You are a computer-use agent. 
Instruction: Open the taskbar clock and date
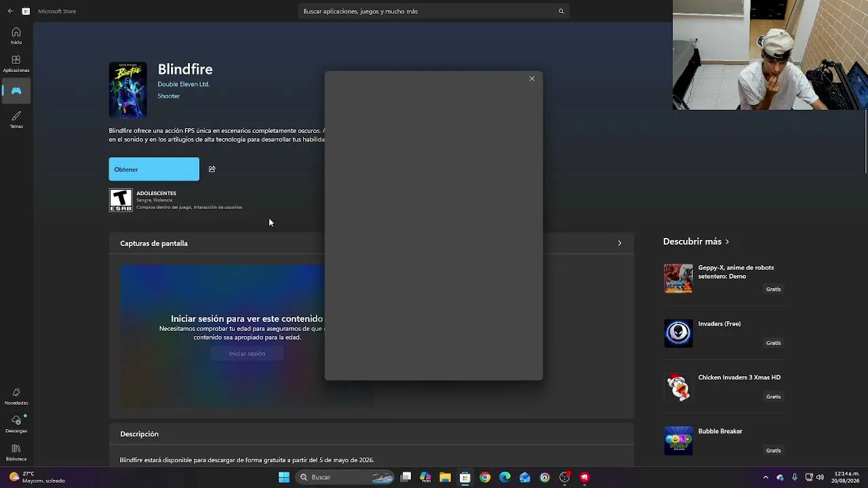[846, 477]
